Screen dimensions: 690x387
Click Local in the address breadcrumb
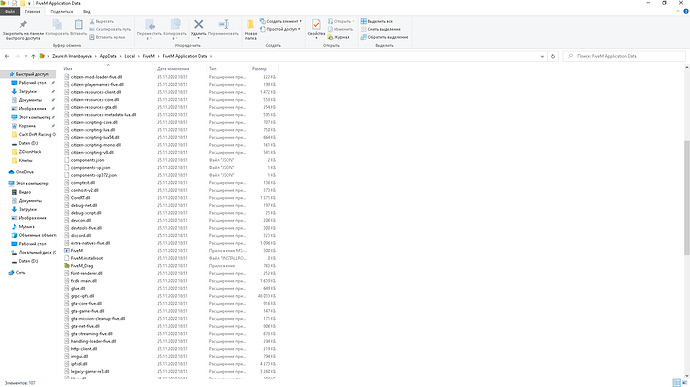pyautogui.click(x=129, y=56)
